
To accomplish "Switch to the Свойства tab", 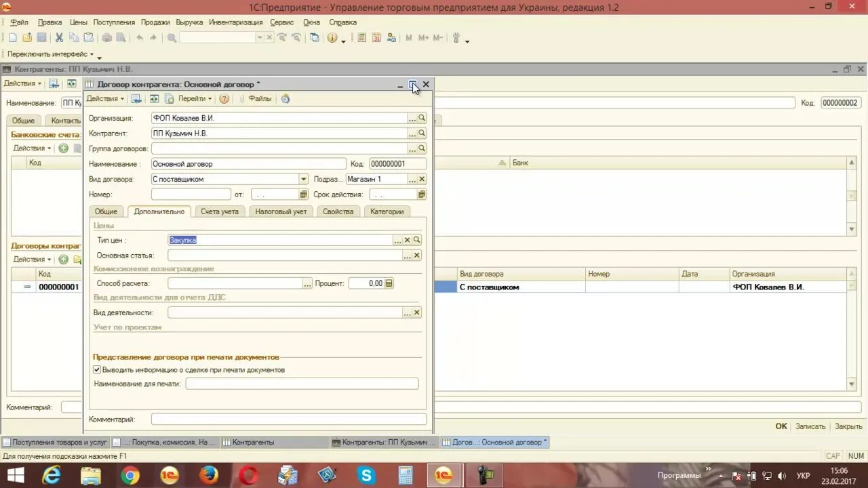I will (338, 211).
